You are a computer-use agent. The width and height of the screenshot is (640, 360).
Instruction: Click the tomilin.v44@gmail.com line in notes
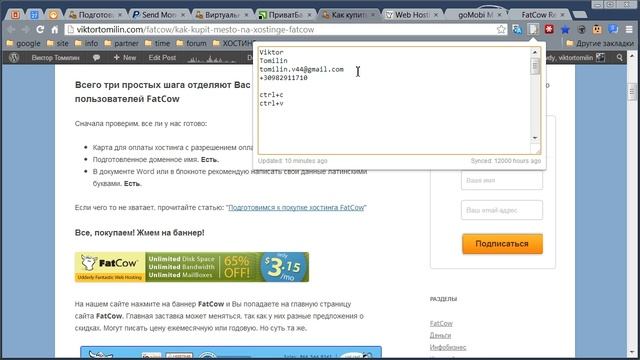pos(302,69)
